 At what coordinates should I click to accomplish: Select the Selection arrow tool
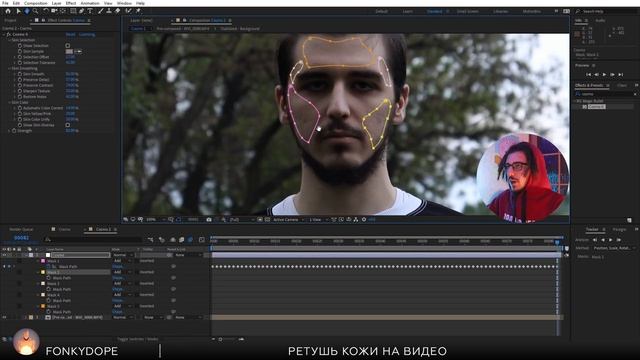coord(18,11)
